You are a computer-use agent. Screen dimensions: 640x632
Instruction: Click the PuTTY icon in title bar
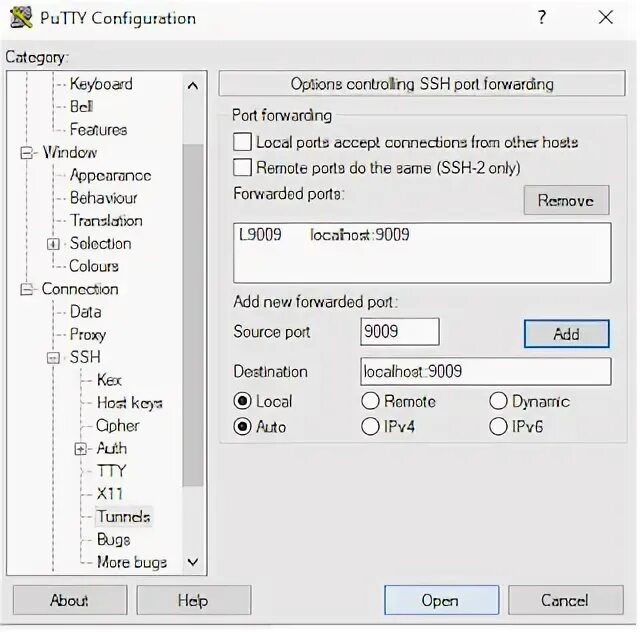tap(21, 18)
